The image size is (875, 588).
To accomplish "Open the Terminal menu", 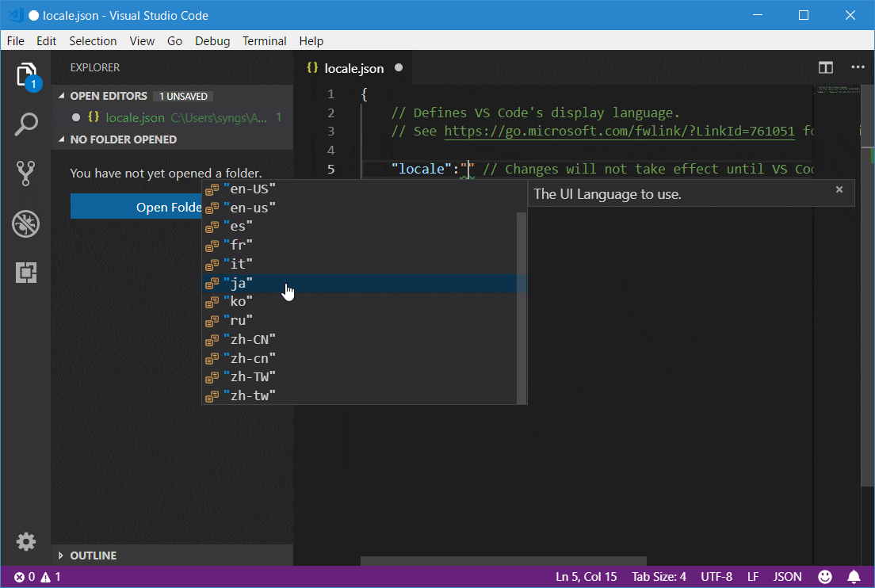I will click(x=264, y=40).
